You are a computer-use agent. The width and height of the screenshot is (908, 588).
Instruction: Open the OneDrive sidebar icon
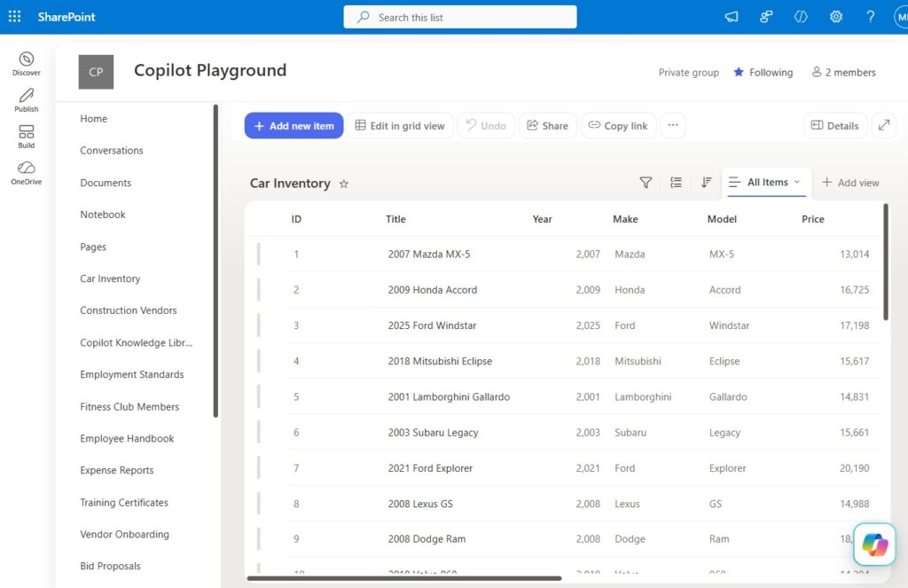coord(26,173)
